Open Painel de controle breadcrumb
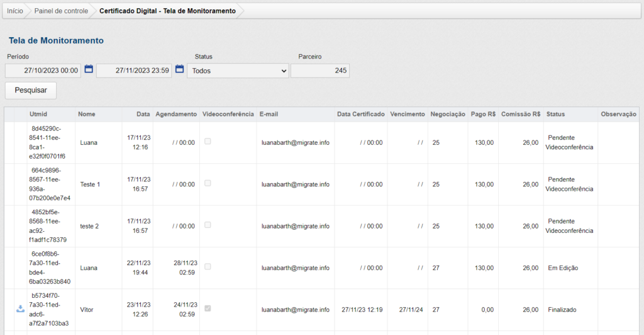The height and width of the screenshot is (335, 644). 61,11
